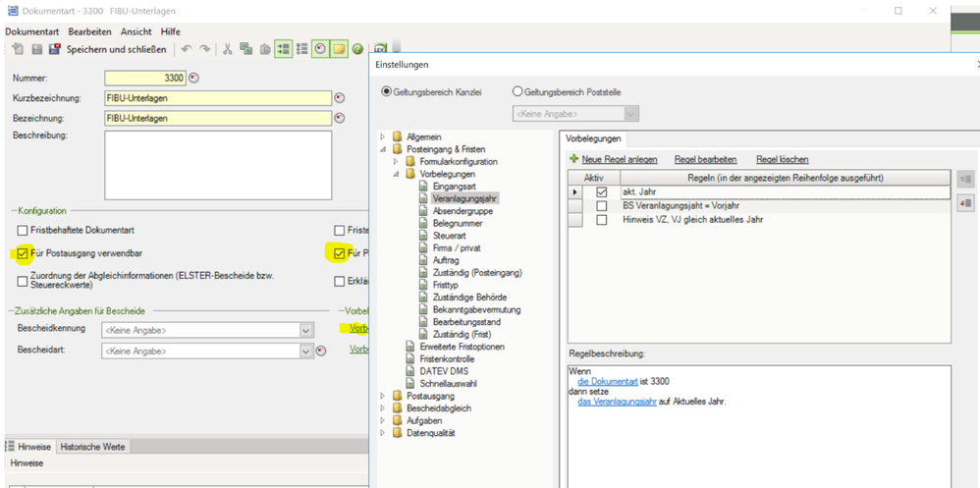The width and height of the screenshot is (980, 488).
Task: Toggle Zuordnung der Abgleichinformationen checkbox
Action: pyautogui.click(x=24, y=281)
